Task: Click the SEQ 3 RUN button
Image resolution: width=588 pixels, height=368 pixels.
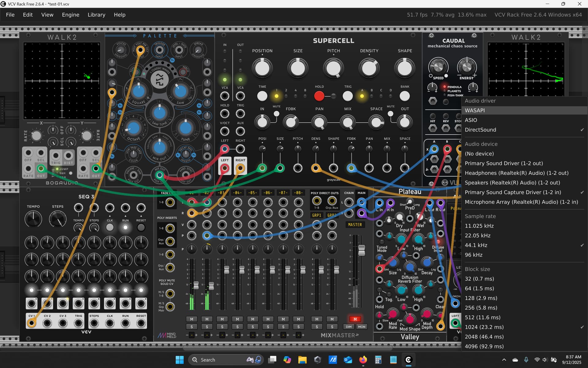Action: point(125,227)
